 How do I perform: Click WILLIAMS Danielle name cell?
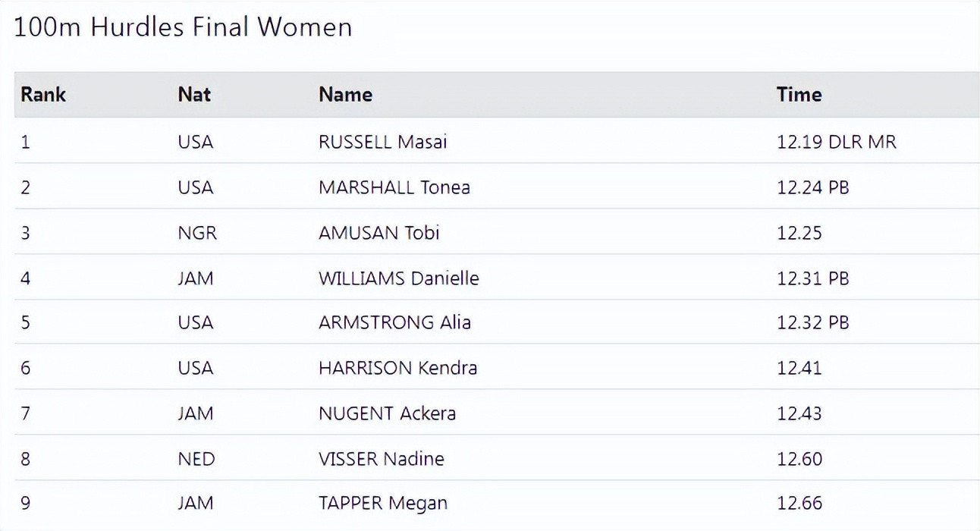pyautogui.click(x=398, y=278)
